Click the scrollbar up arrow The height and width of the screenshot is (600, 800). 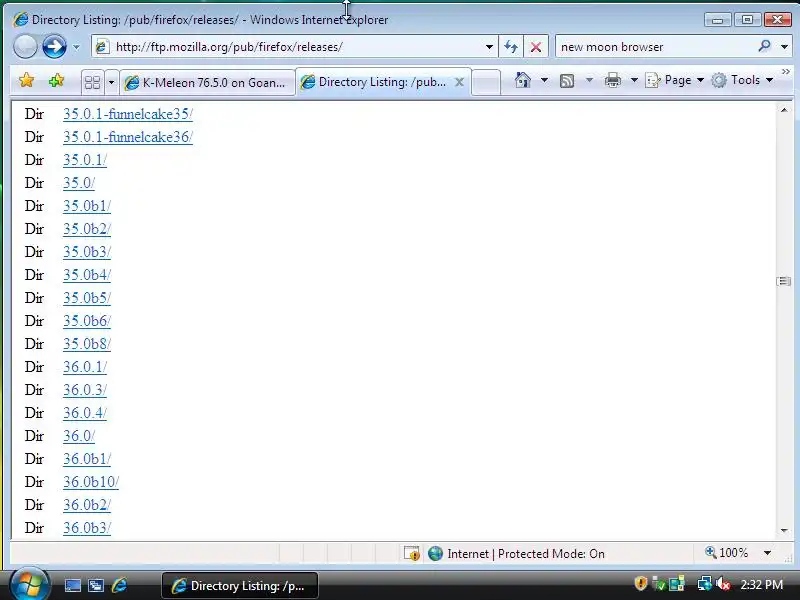click(784, 110)
